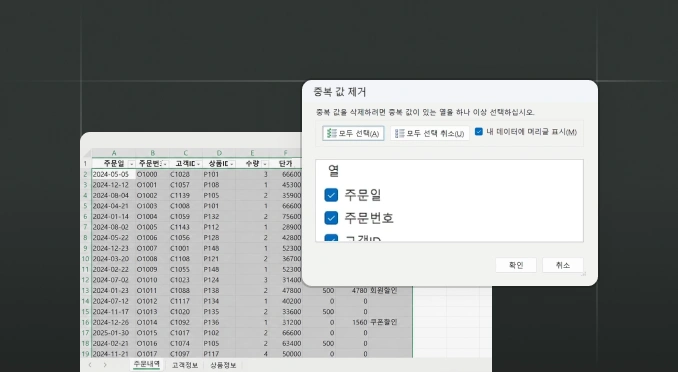
Task: Click customer ID cell C1143
Action: coord(185,227)
